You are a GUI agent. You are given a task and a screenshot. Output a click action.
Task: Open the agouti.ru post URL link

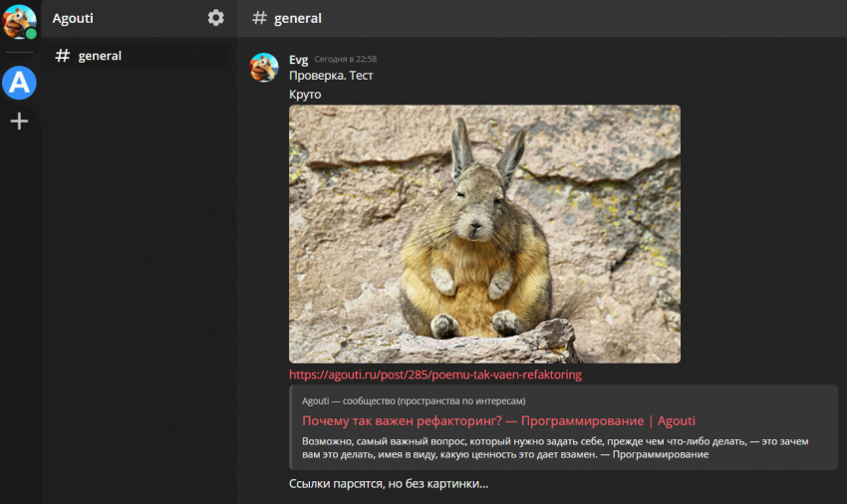[434, 375]
